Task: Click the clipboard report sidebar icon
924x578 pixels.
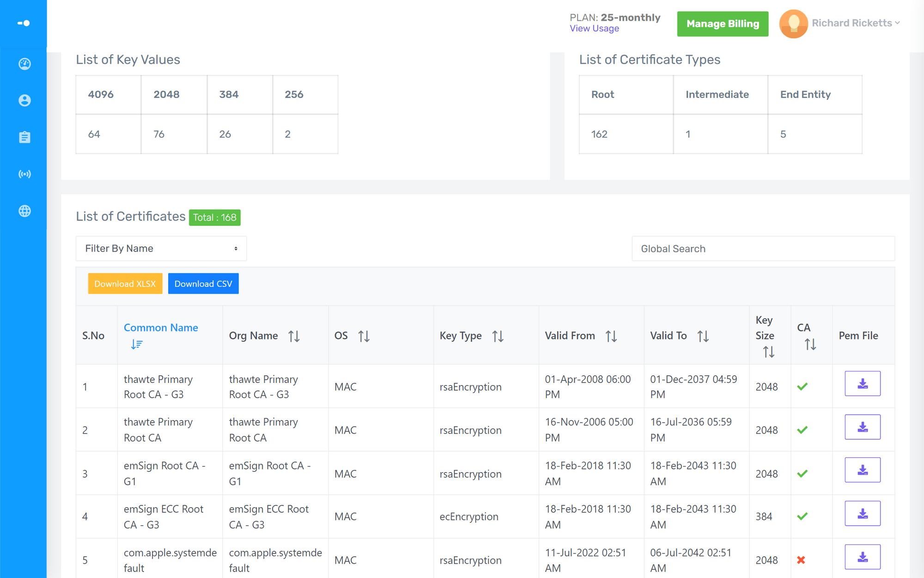Action: [24, 137]
